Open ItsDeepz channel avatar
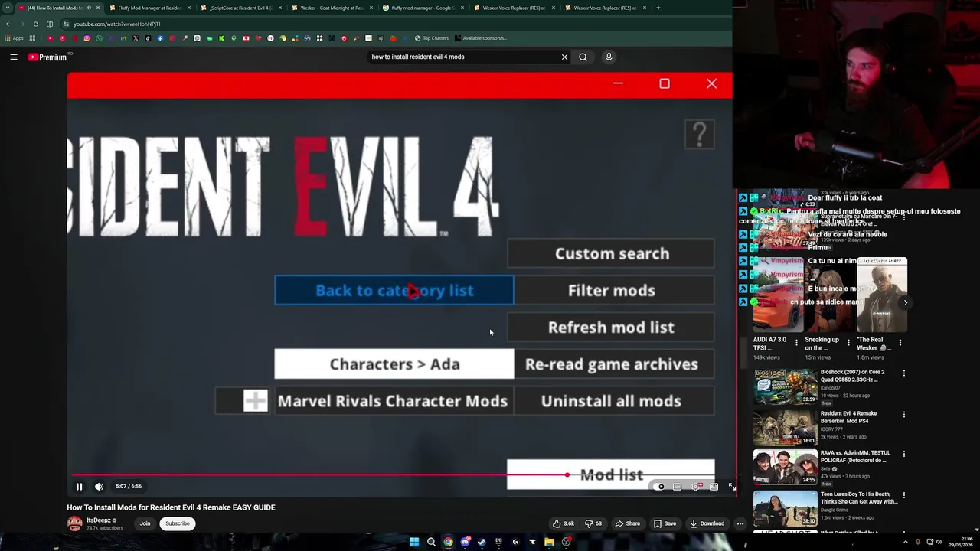 point(74,523)
